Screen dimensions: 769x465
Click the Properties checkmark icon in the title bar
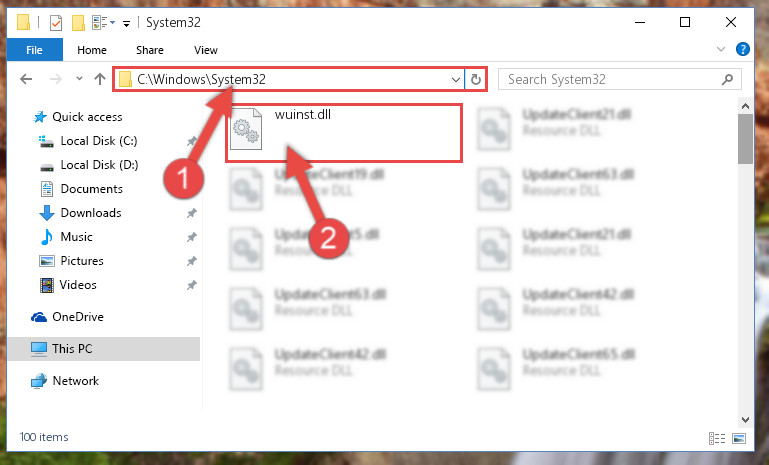(x=56, y=23)
